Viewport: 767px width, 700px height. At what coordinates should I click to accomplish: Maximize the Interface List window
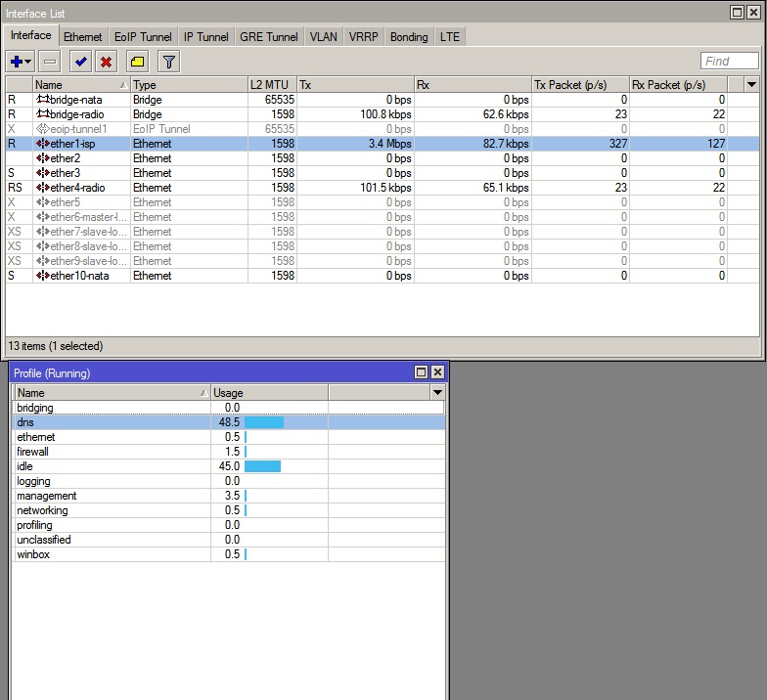click(737, 13)
